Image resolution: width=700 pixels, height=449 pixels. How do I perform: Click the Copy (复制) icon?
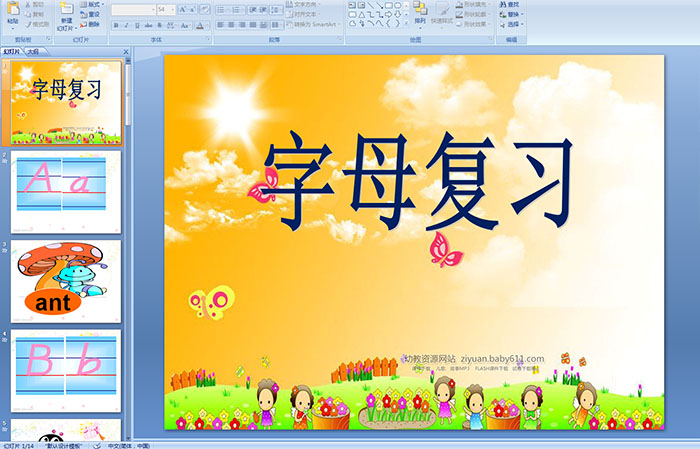click(x=27, y=14)
